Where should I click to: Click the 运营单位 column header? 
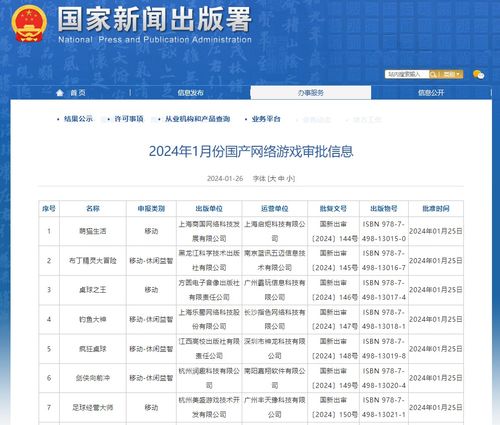(x=275, y=209)
